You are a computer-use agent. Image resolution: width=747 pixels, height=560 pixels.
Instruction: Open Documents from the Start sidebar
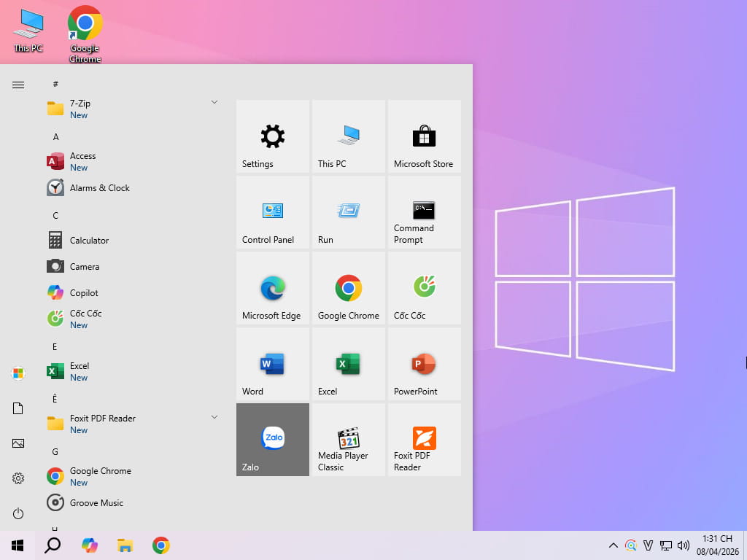[x=18, y=408]
